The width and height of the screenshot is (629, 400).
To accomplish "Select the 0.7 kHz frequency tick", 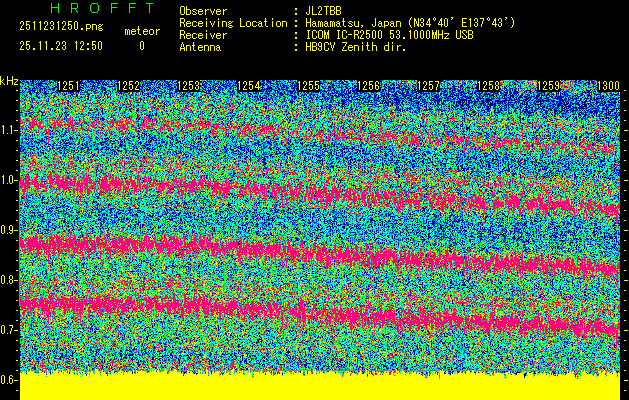I will coord(9,330).
